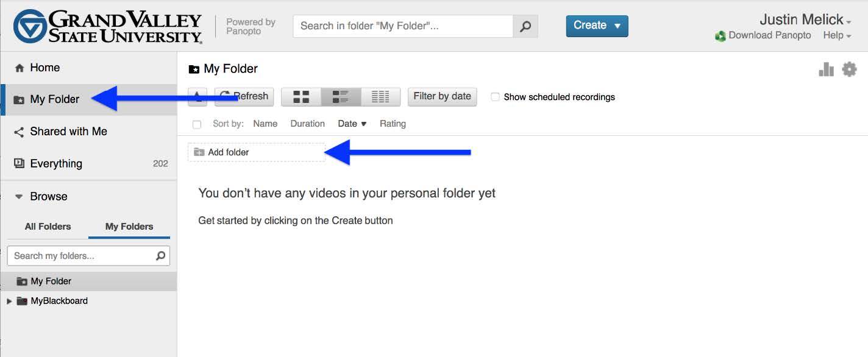This screenshot has height=357, width=868.
Task: Open folder statistics bar chart icon
Action: (826, 69)
